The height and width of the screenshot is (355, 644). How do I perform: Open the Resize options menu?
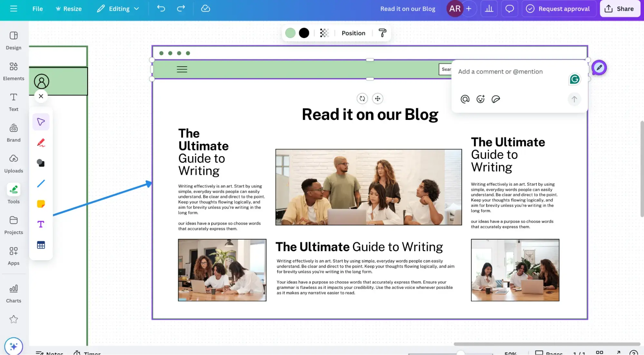tap(69, 9)
